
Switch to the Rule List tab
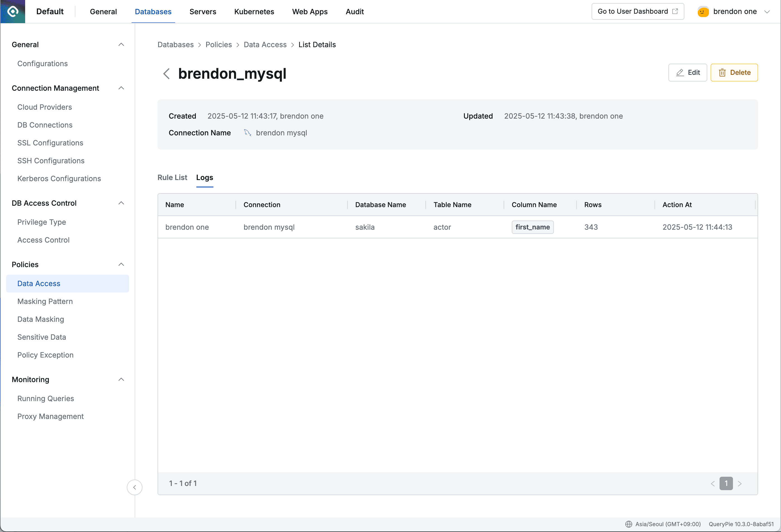pos(172,177)
